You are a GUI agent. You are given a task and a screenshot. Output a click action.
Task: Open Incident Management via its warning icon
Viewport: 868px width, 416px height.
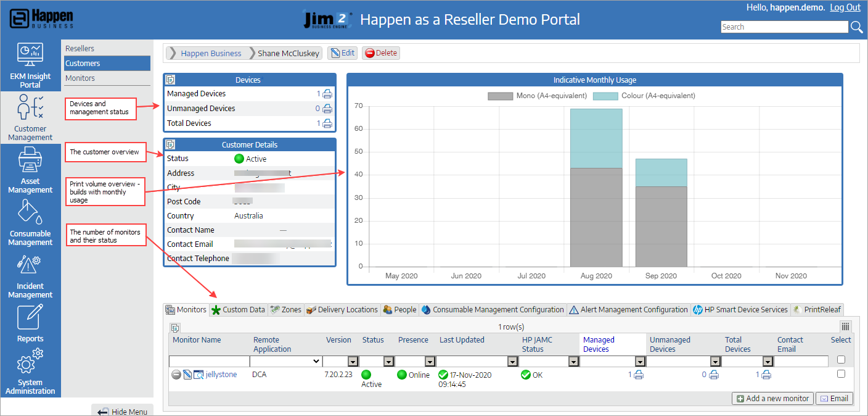30,265
